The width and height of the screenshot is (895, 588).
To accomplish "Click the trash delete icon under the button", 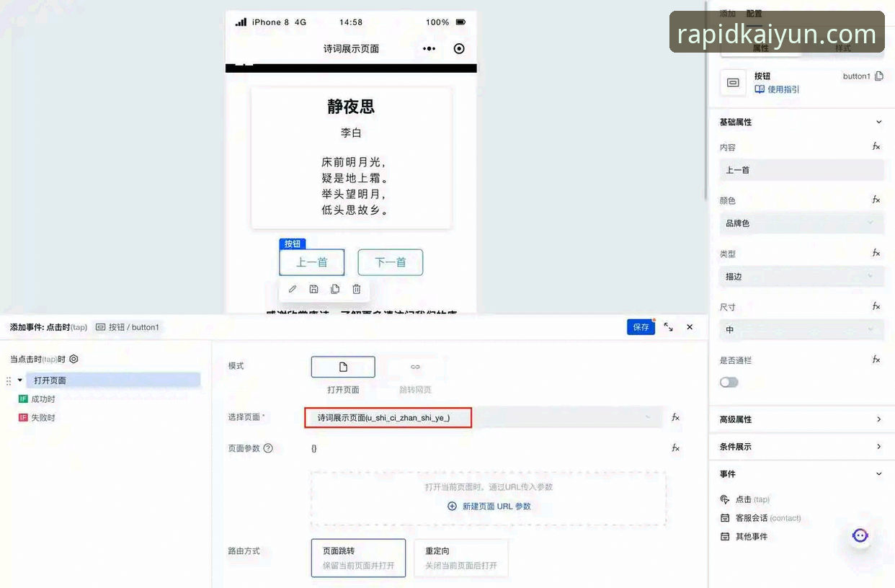I will coord(357,289).
